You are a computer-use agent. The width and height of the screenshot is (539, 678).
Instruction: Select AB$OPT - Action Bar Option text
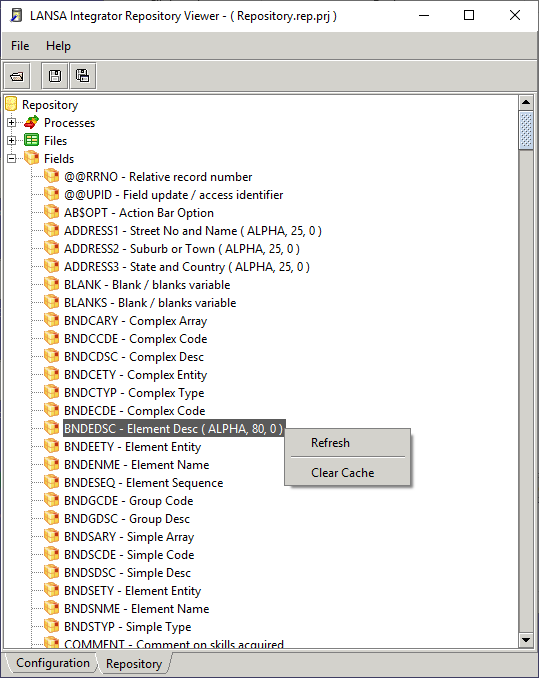pos(139,213)
